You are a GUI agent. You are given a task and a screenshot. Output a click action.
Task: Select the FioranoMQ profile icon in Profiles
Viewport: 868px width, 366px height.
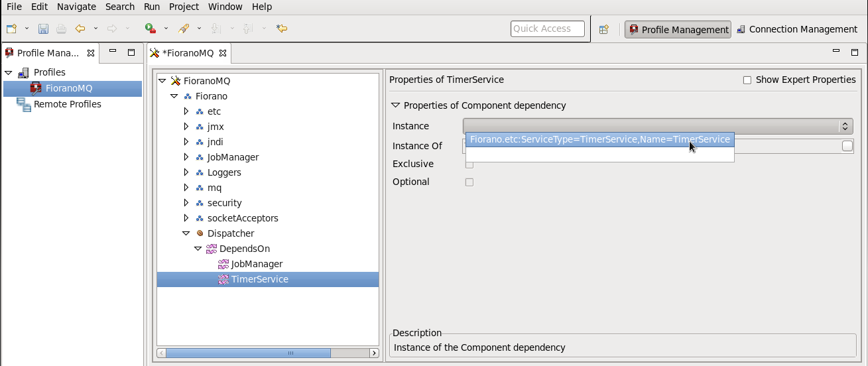(36, 88)
